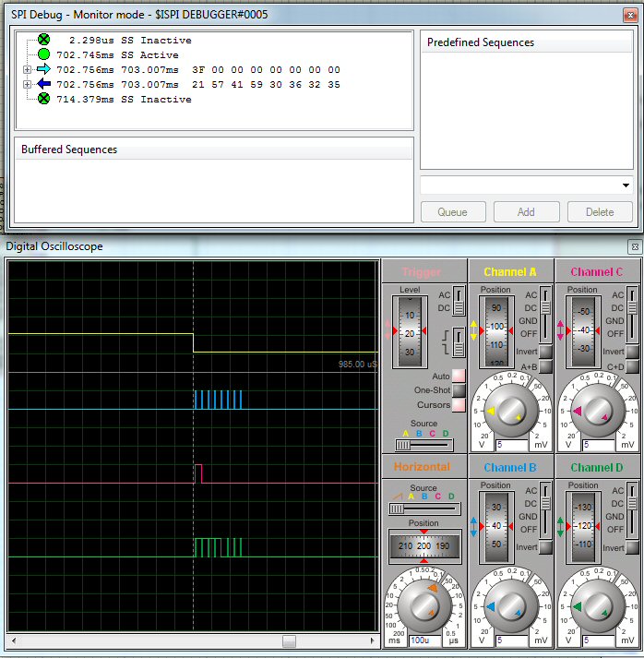
Task: Expand the 21 57 41 incoming data row
Action: tap(27, 85)
